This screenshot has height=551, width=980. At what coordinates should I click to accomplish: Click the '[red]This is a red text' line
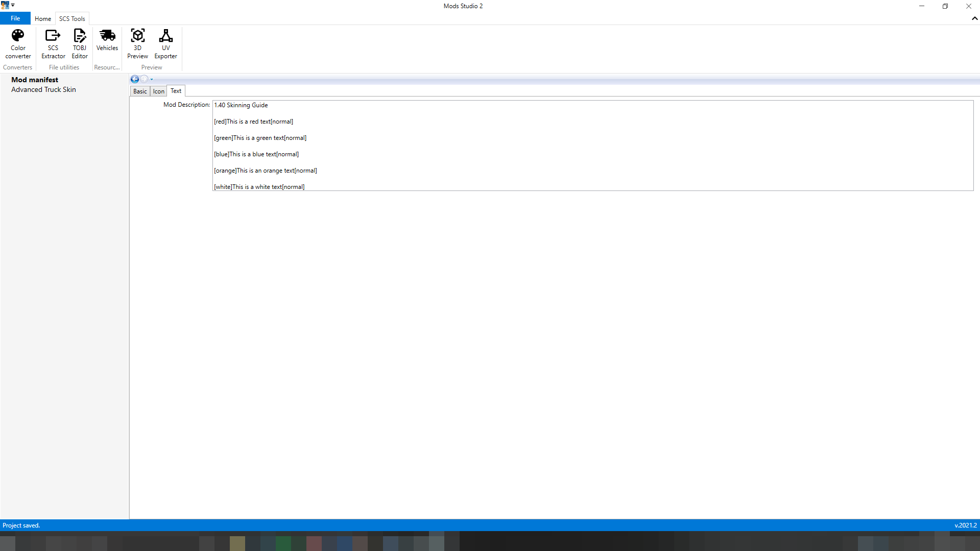click(253, 122)
